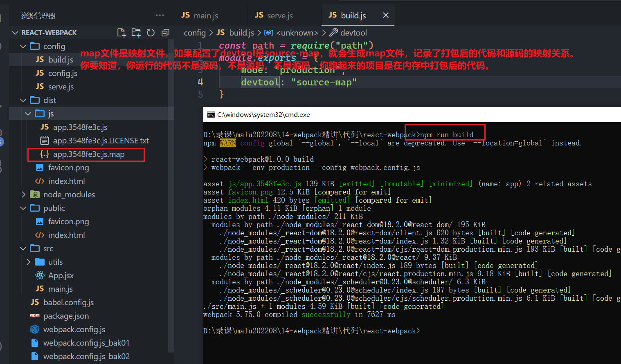Click the devtool breadcrumb segment
621x364 pixels.
point(353,33)
